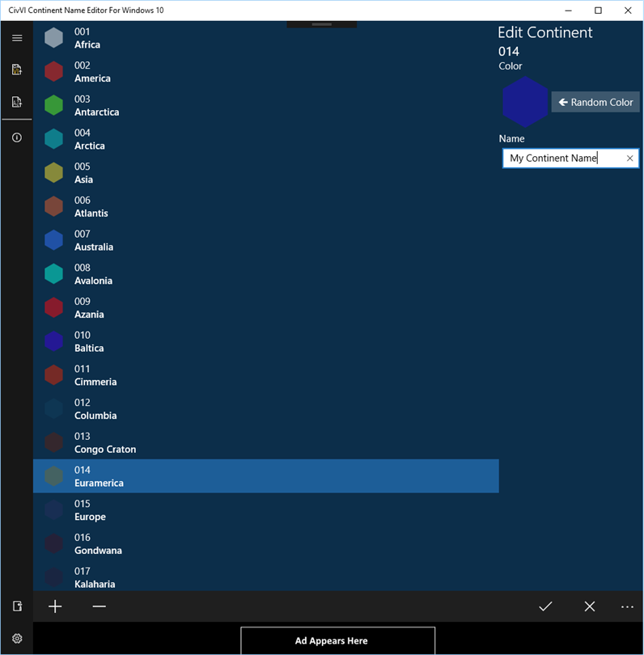
Task: Add a new continent with plus button
Action: (x=55, y=606)
